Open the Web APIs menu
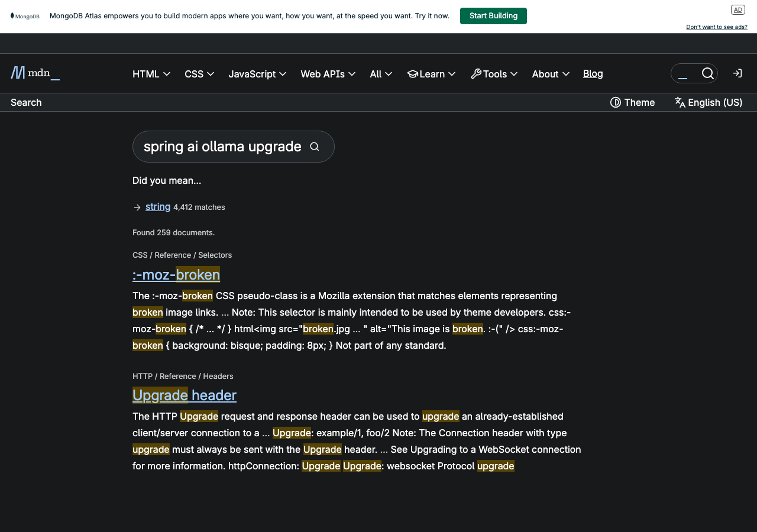Viewport: 757px width, 532px height. point(328,74)
